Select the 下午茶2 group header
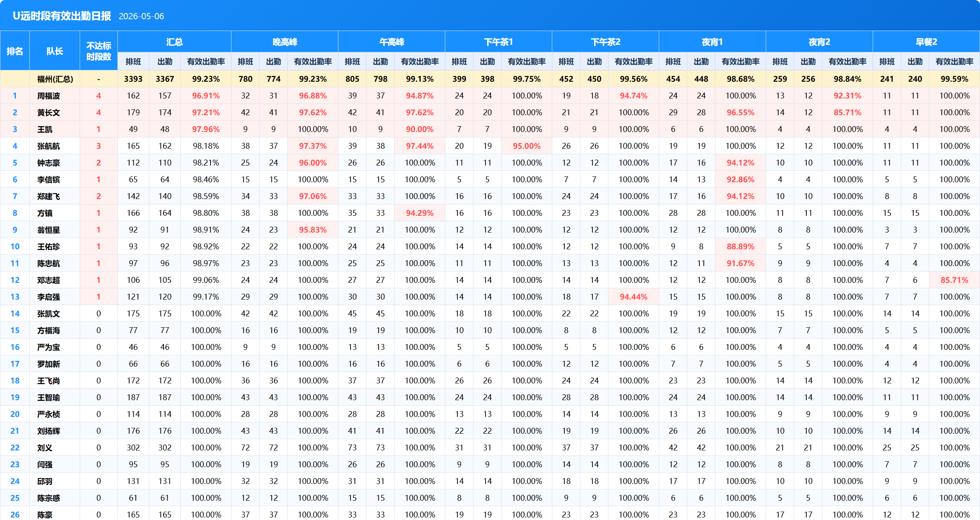 (x=606, y=42)
